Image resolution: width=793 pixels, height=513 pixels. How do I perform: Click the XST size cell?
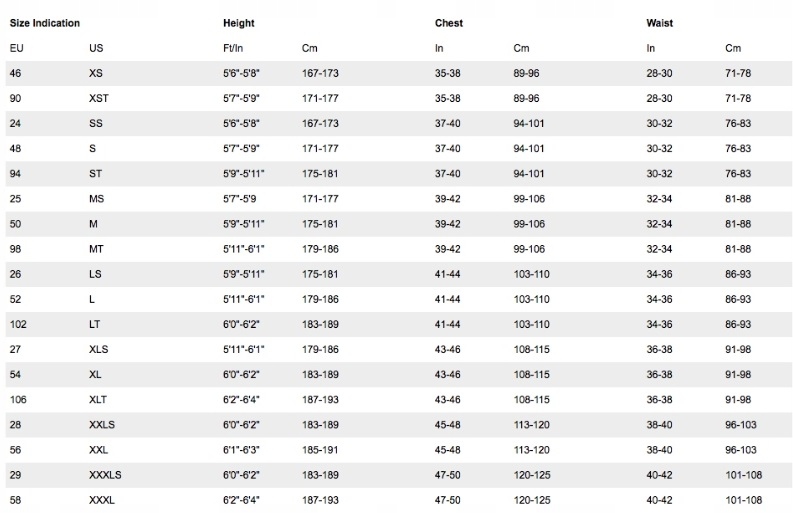pyautogui.click(x=99, y=98)
